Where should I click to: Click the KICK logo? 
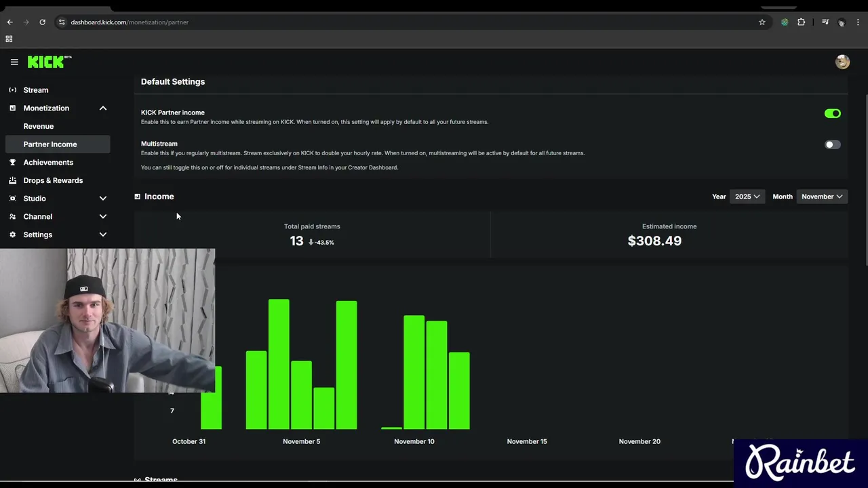[x=50, y=62]
